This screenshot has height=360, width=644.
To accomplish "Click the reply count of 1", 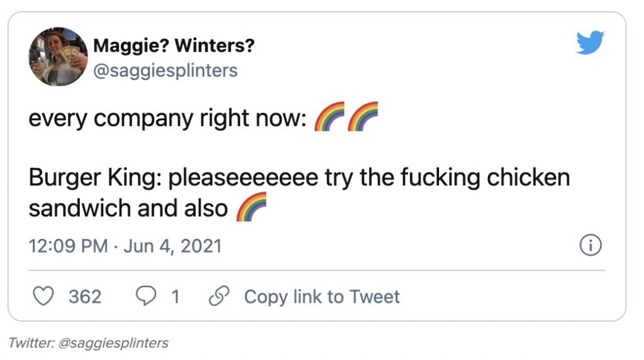I will point(175,297).
